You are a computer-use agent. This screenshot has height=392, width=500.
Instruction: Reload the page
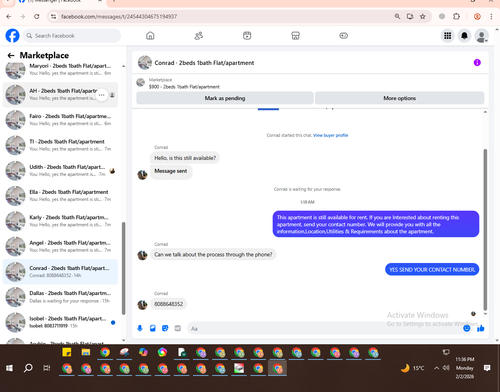pos(37,16)
